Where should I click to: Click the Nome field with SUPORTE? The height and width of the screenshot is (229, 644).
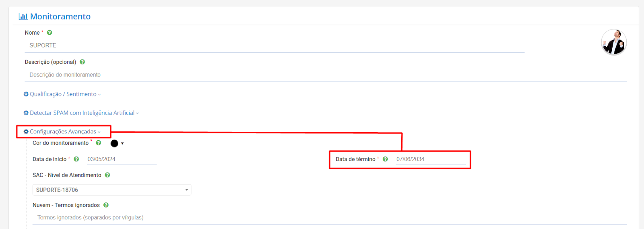275,46
